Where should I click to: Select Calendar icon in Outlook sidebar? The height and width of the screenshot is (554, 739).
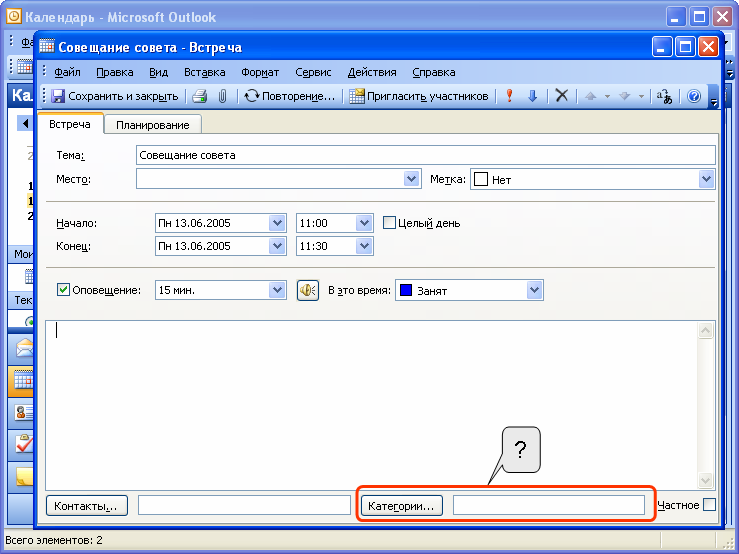[23, 380]
